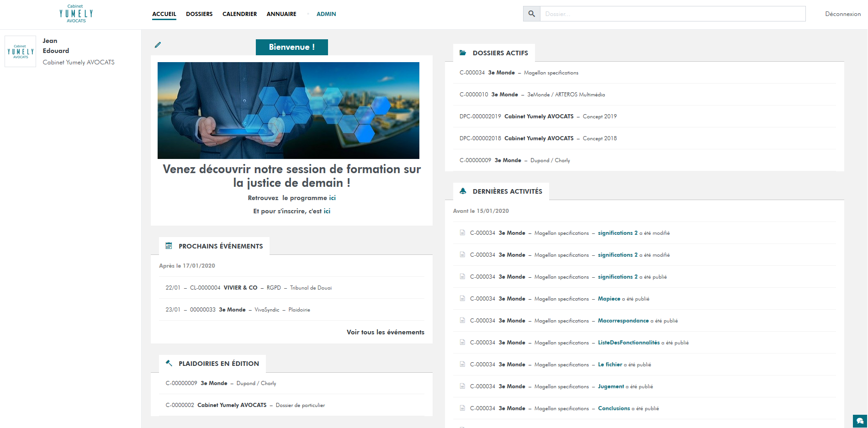Click the user name Jean Edouard

click(x=56, y=46)
